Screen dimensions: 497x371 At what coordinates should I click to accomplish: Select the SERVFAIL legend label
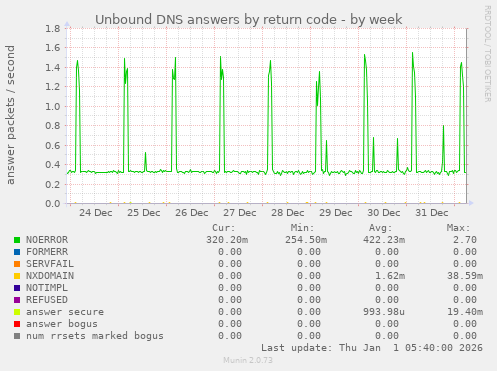[50, 264]
